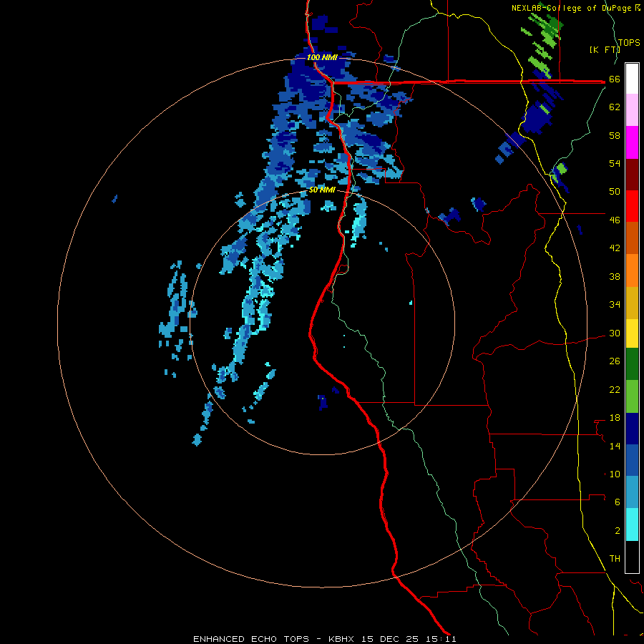Image resolution: width=644 pixels, height=644 pixels.
Task: Click the legend value 2
Action: [618, 530]
